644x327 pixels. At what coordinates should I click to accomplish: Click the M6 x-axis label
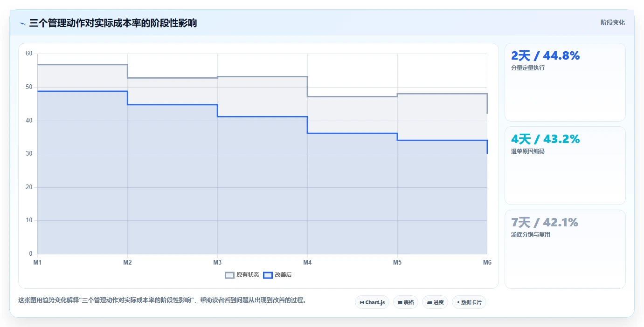click(x=487, y=262)
